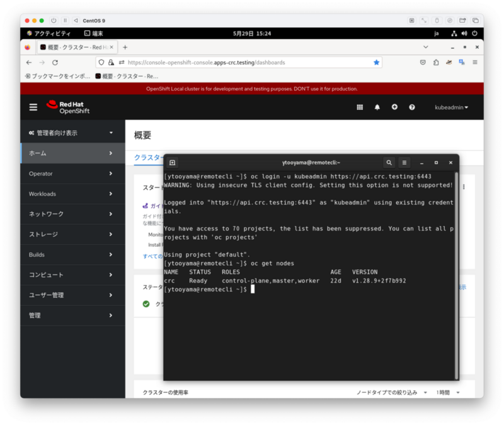504x425 pixels.
Task: Open the 1時間 time range dropdown
Action: coord(448,392)
